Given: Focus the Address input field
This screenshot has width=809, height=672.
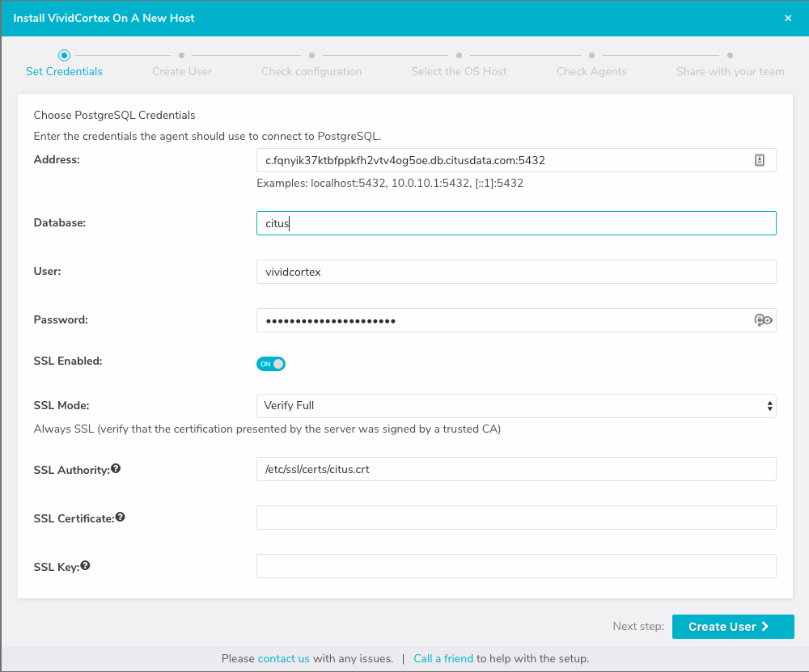Looking at the screenshot, I should [x=516, y=160].
